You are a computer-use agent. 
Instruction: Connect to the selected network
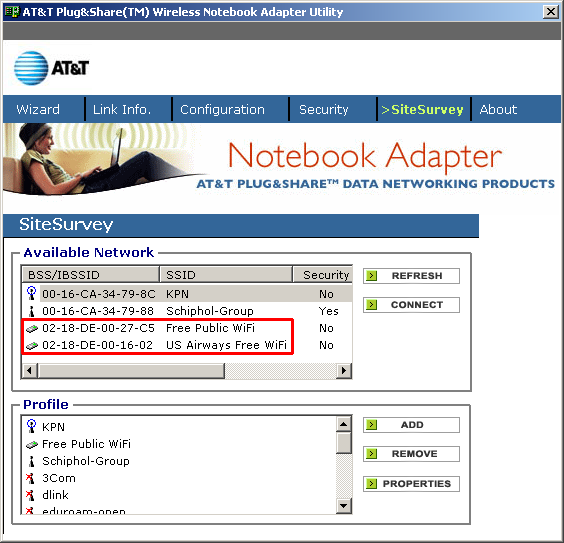pyautogui.click(x=411, y=305)
